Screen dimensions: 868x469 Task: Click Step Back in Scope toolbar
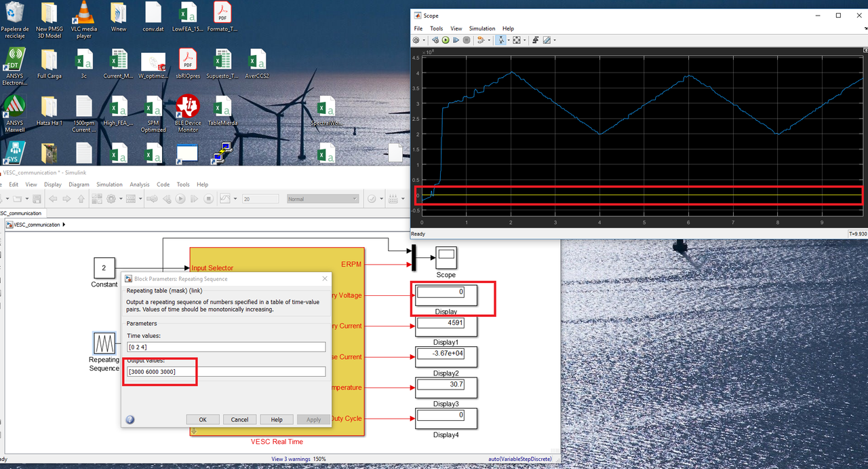(x=435, y=40)
